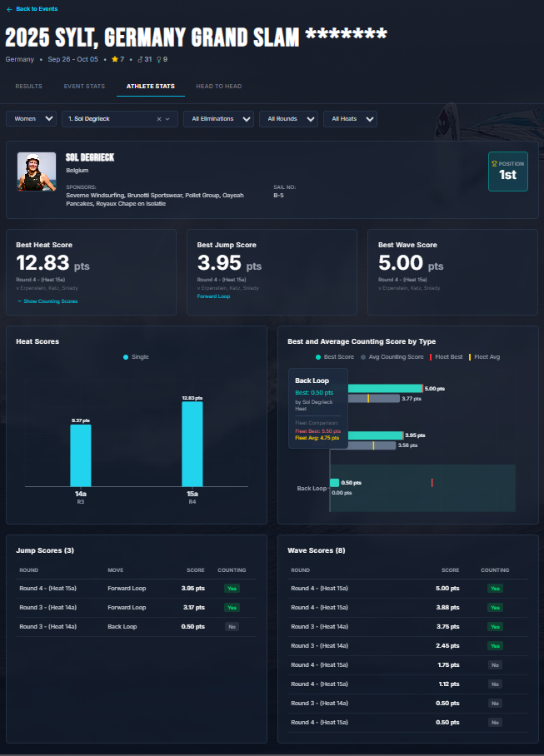Image resolution: width=544 pixels, height=756 pixels.
Task: Click the 3.17 pts Forward Loop jump row
Action: pos(137,608)
